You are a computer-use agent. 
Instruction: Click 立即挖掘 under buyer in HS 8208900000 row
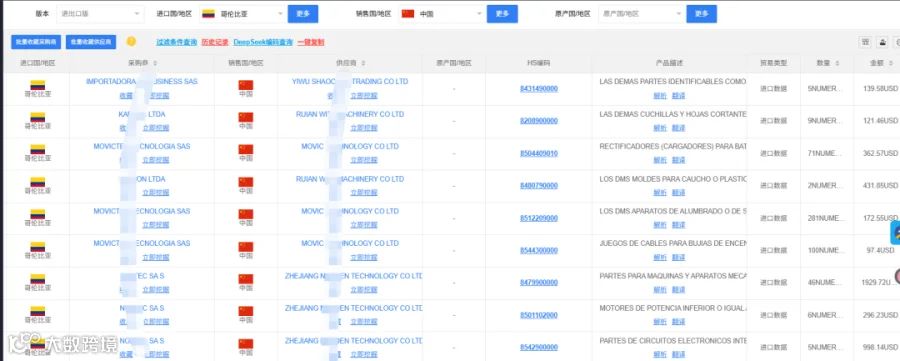[156, 128]
